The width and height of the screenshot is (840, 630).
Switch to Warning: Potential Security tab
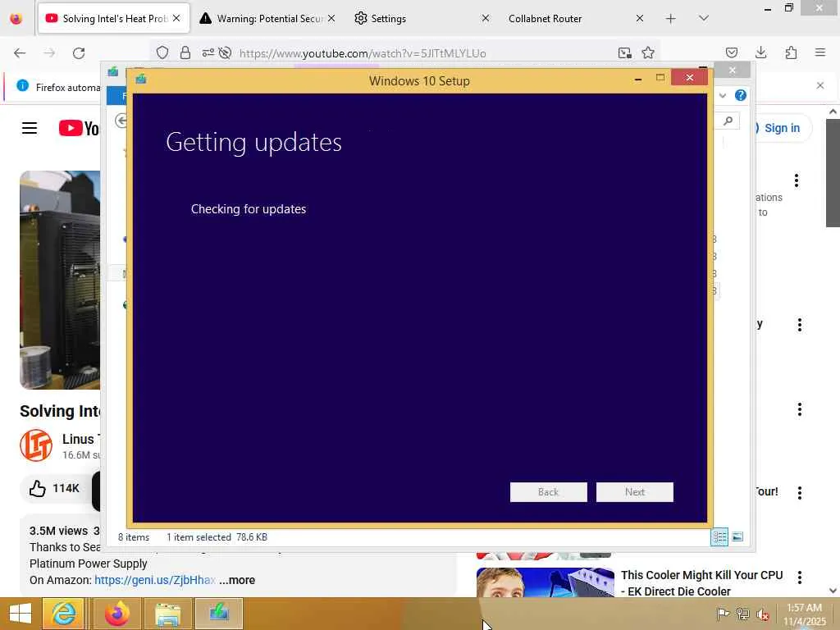pyautogui.click(x=267, y=18)
